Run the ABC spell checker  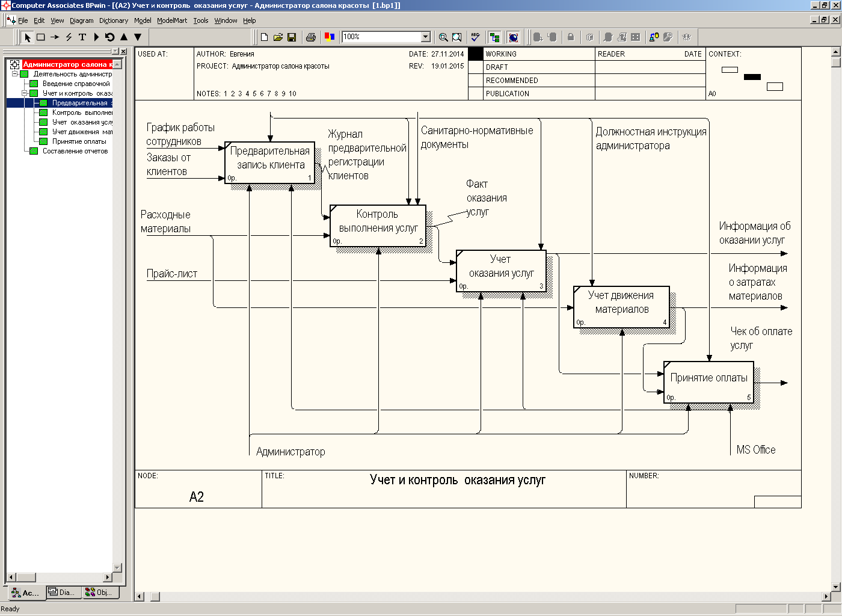coord(475,37)
